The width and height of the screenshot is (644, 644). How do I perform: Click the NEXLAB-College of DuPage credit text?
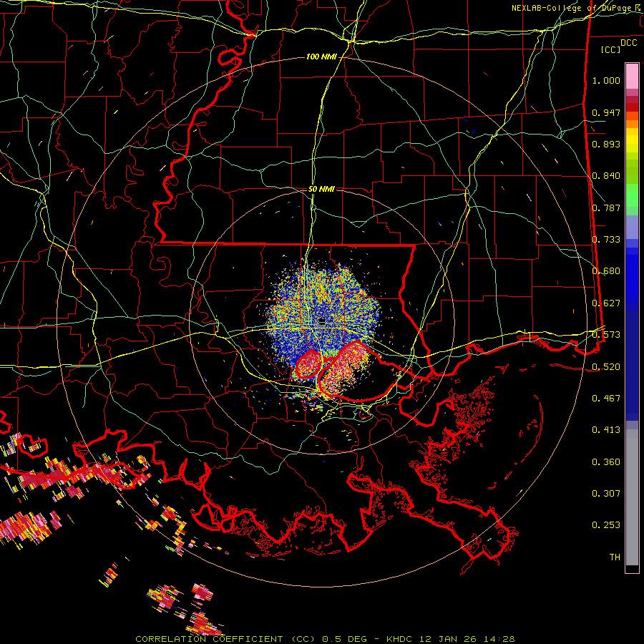point(573,8)
